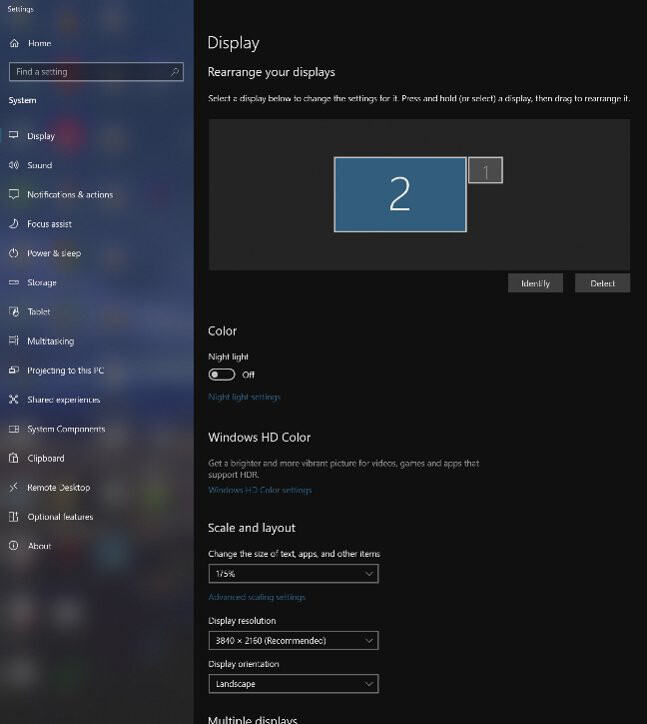Open the Display orientation Landscape dropdown

(293, 684)
